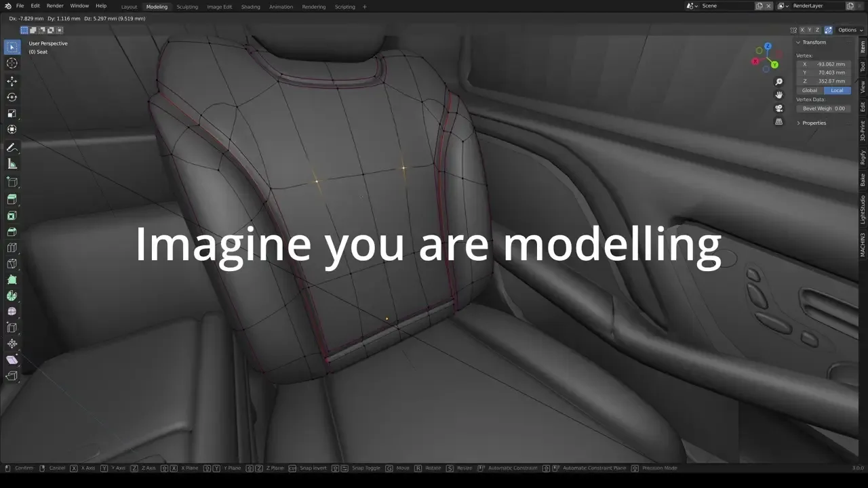Open the Tool sidebar tab
Viewport: 868px width, 488px height.
863,66
